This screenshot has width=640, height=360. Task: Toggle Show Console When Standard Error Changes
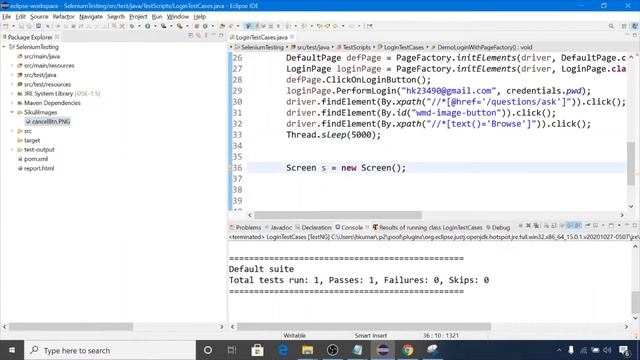coord(578,226)
